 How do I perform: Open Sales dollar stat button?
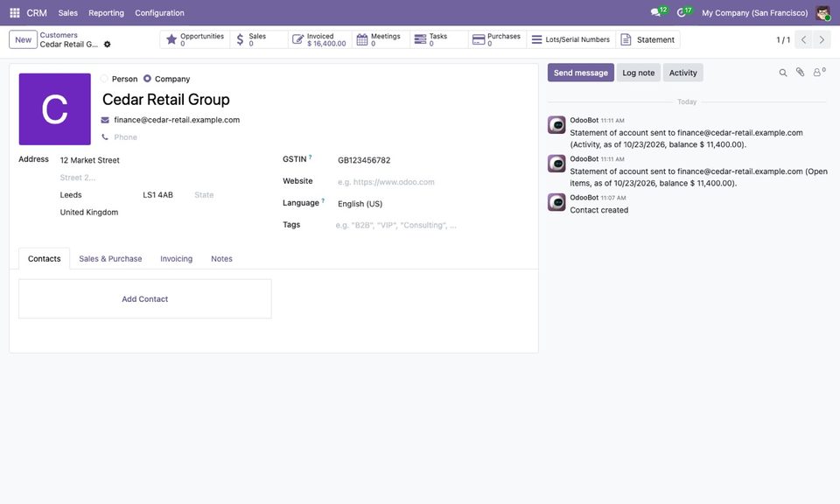pos(259,39)
